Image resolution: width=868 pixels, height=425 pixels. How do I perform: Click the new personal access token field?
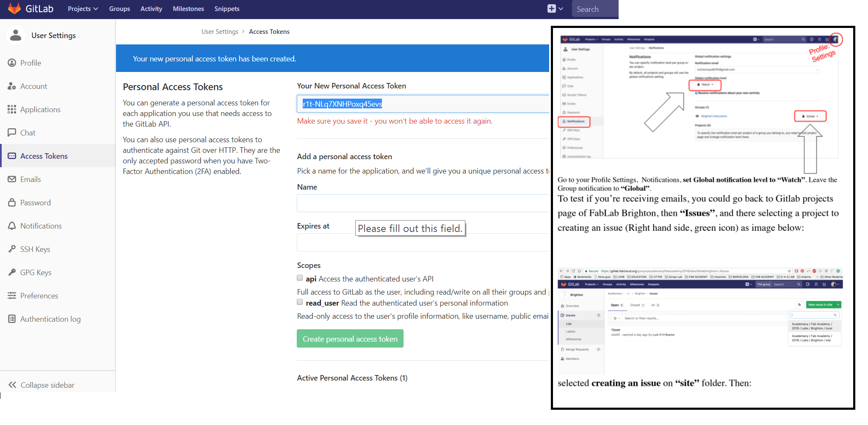(x=423, y=104)
